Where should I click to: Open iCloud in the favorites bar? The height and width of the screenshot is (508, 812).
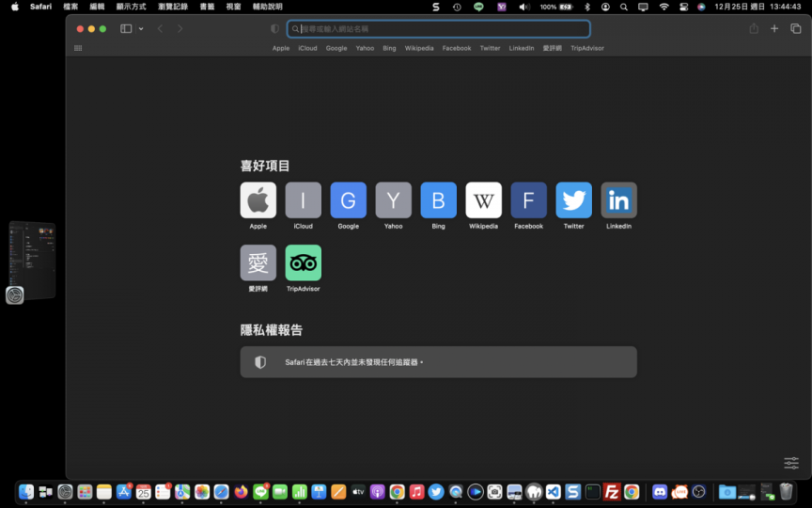click(307, 48)
